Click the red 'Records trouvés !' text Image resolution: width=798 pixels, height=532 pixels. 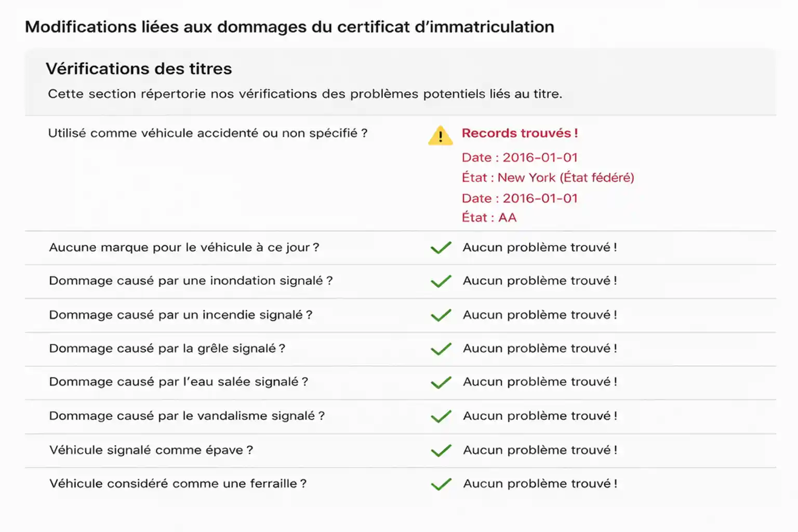point(520,133)
